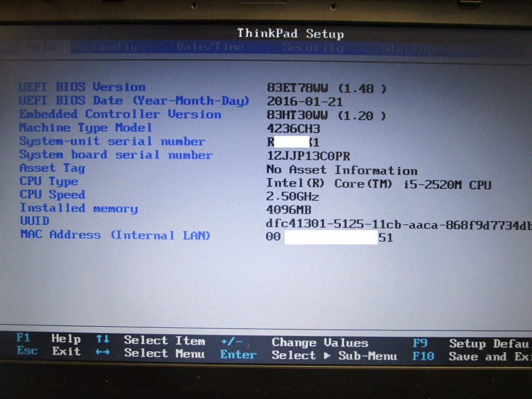Click the controller value 83HT30WW (1.20)

326,115
